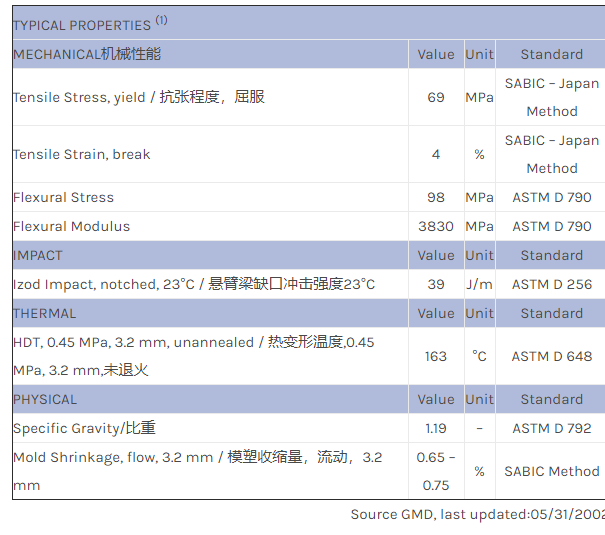Click the Source GMD last updated text

click(477, 514)
